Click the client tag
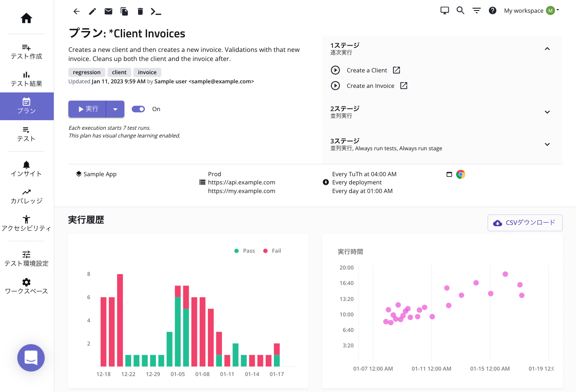Screen dimensions: 576x392 [x=119, y=72]
